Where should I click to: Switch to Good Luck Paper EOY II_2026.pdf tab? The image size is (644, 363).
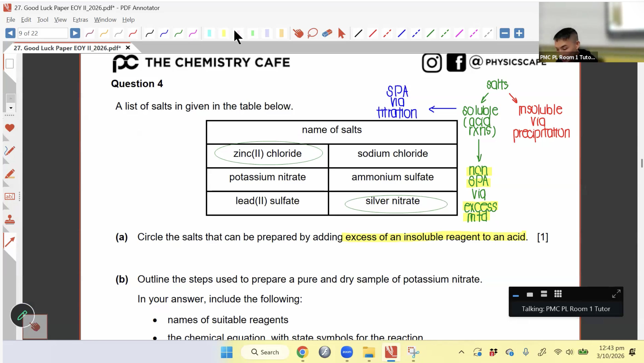[x=67, y=48]
